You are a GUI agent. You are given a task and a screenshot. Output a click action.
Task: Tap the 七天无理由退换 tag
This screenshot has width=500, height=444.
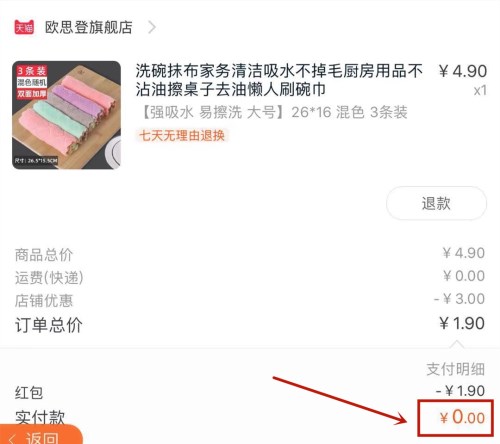(182, 136)
